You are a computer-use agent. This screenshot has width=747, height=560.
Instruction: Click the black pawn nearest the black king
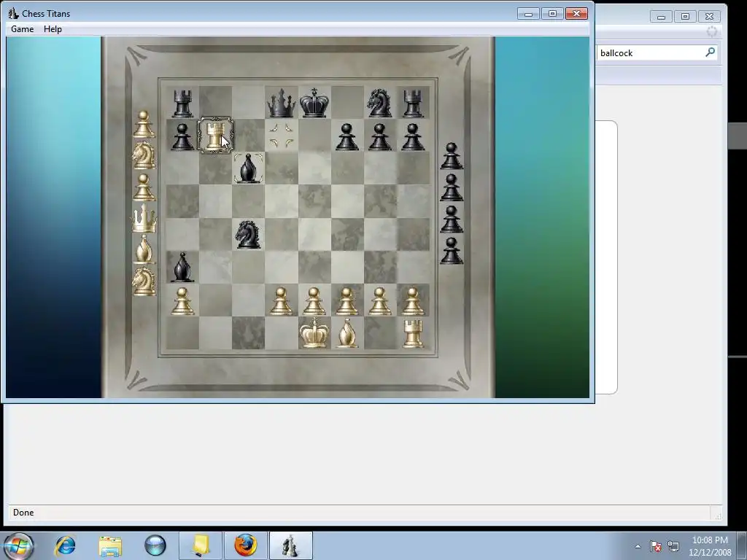pos(347,136)
